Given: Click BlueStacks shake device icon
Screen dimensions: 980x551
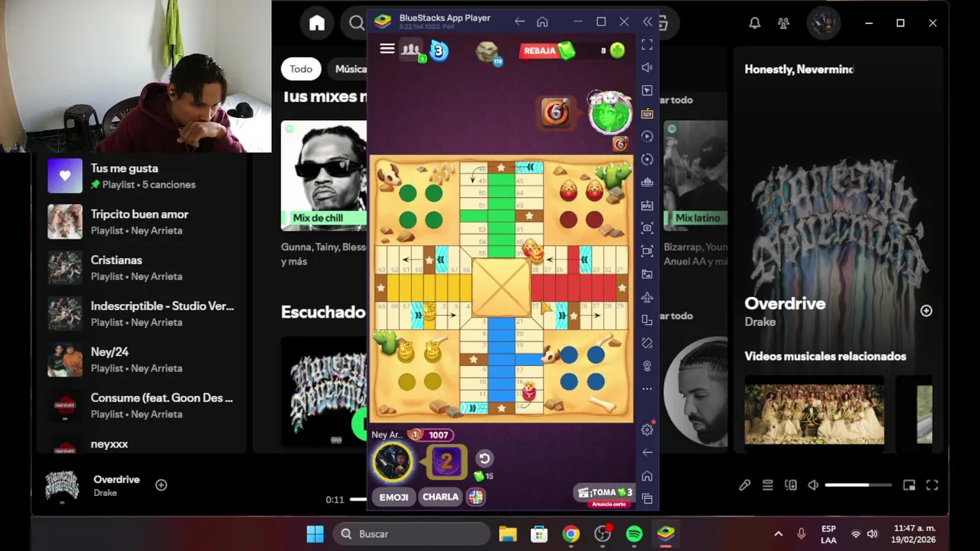Looking at the screenshot, I should (647, 343).
